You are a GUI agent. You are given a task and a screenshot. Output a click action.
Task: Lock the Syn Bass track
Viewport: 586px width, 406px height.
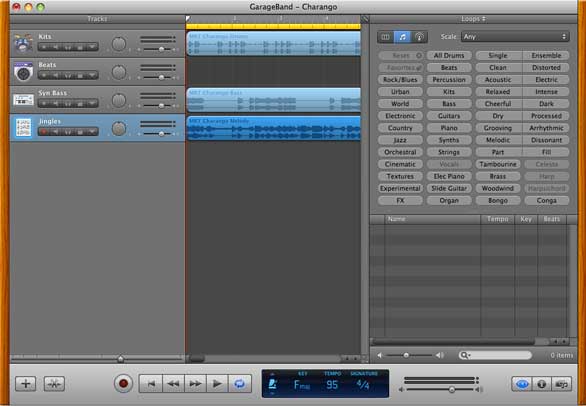(80, 103)
